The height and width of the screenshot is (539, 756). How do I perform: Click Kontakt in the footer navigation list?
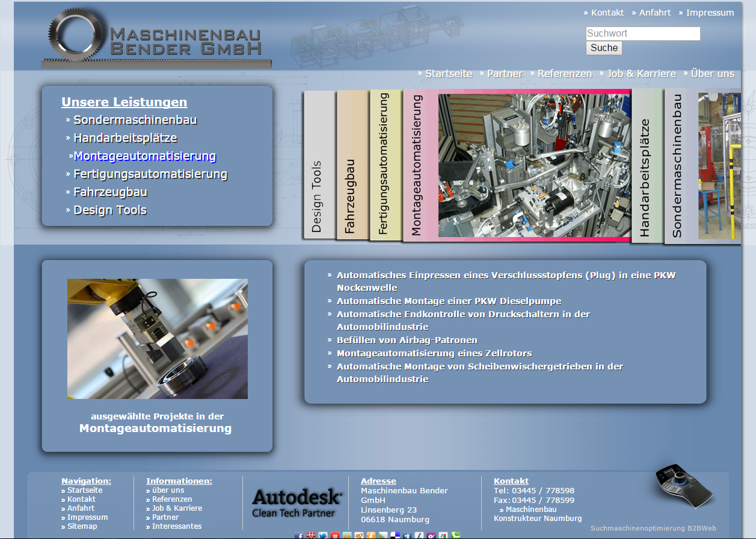82,499
